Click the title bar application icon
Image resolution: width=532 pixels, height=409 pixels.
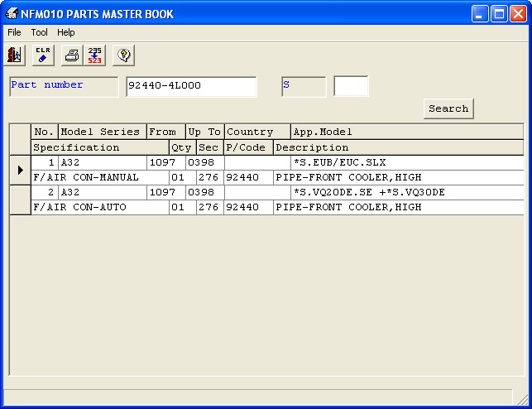click(x=12, y=14)
